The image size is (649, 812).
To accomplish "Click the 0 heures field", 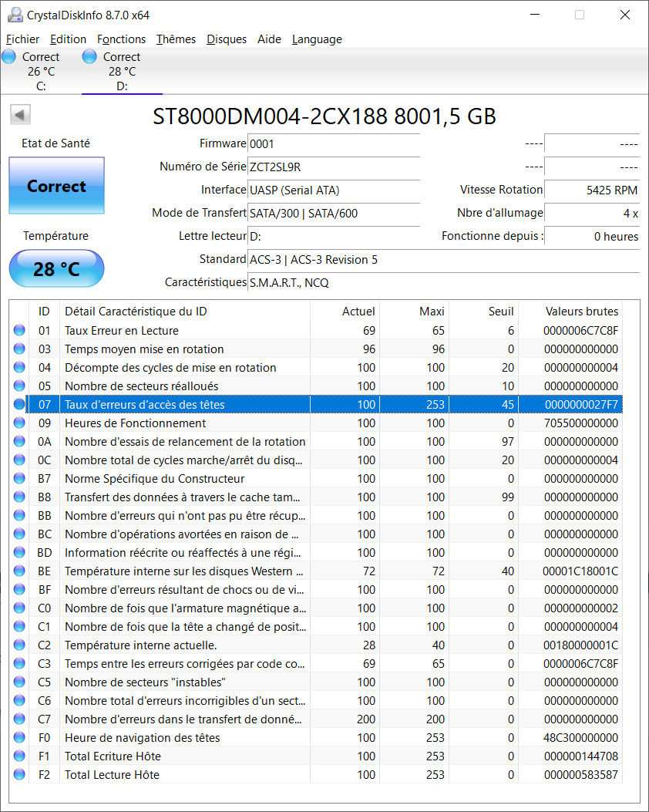I will [x=592, y=236].
